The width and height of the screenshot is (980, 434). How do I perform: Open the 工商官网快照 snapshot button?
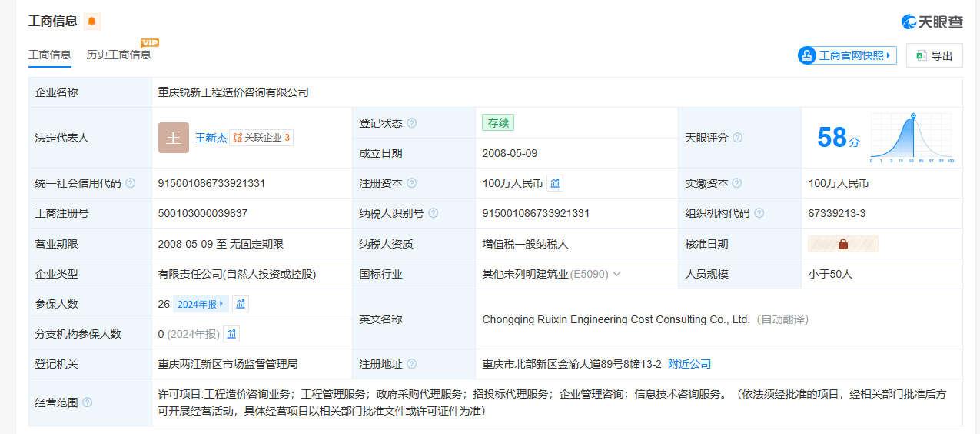click(x=847, y=55)
